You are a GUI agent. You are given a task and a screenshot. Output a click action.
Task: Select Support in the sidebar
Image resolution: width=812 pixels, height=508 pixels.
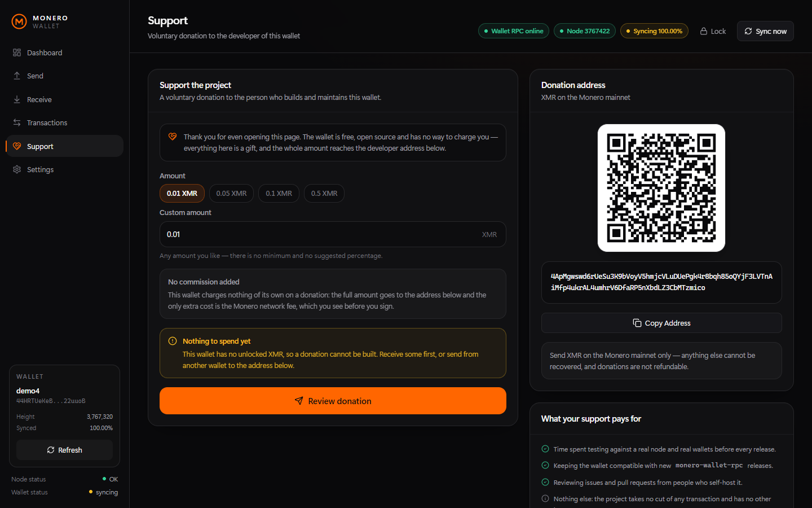coord(64,146)
